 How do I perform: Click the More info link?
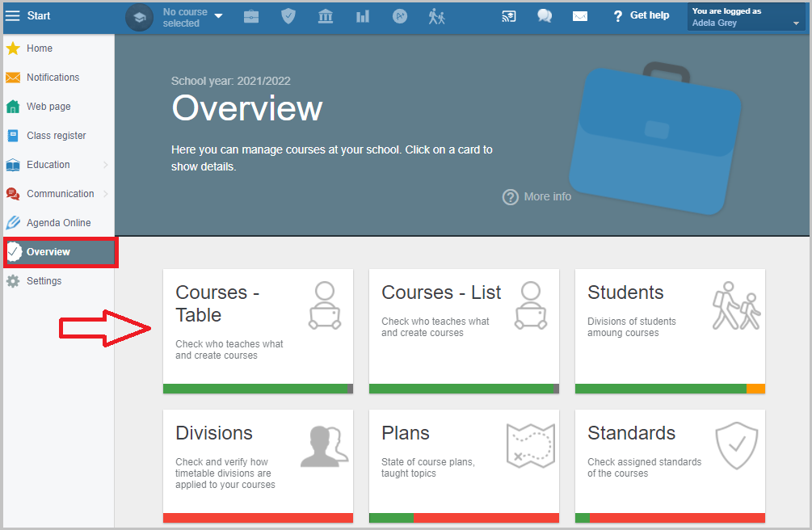click(547, 196)
